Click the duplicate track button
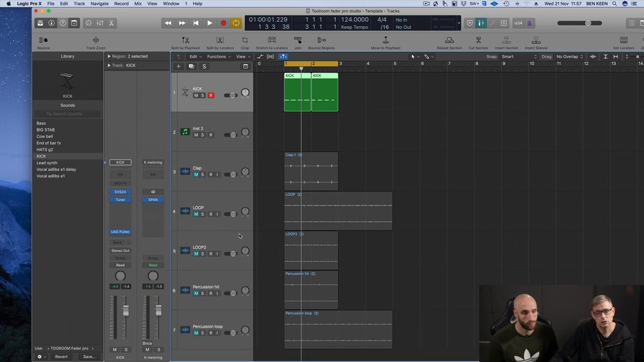The width and height of the screenshot is (644, 362). click(x=191, y=66)
